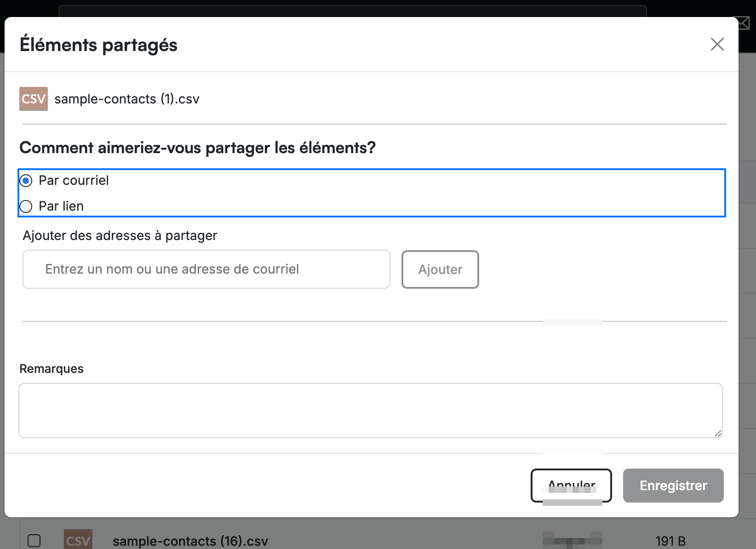Viewport: 756px width, 549px height.
Task: Select the Par courriel radio option
Action: point(26,181)
